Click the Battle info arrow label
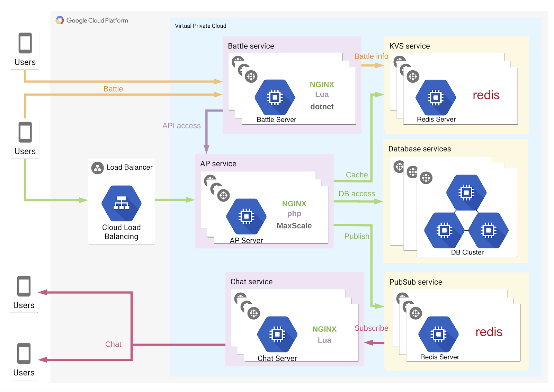The width and height of the screenshot is (554, 392). (x=371, y=56)
